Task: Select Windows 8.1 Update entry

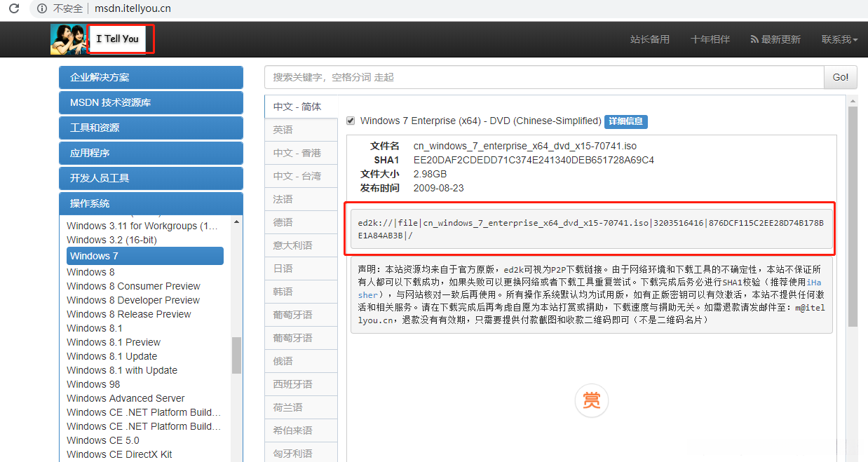Action: [112, 356]
